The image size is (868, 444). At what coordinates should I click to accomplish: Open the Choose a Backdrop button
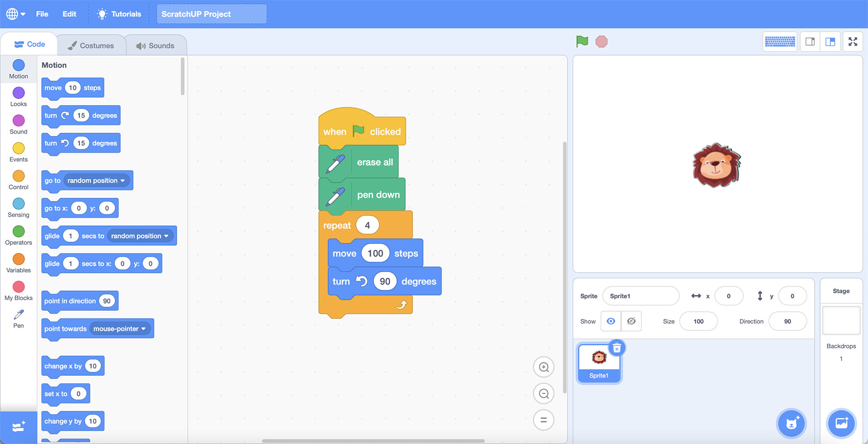(841, 424)
